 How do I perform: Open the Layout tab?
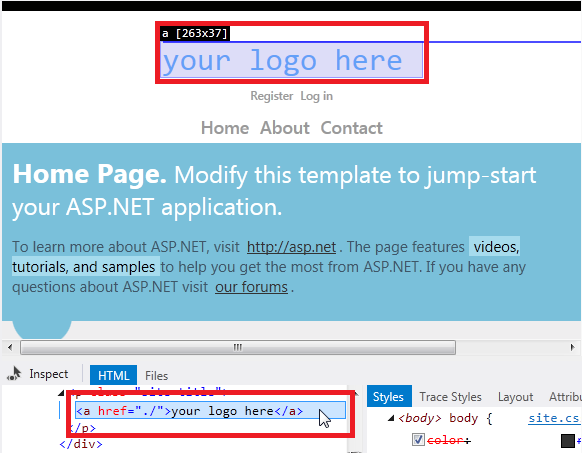pyautogui.click(x=515, y=397)
